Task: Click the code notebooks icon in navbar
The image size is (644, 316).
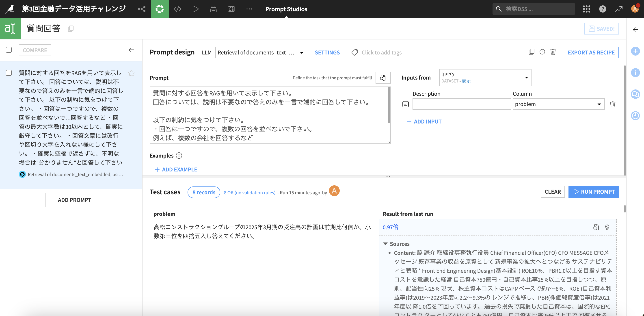Action: (177, 9)
